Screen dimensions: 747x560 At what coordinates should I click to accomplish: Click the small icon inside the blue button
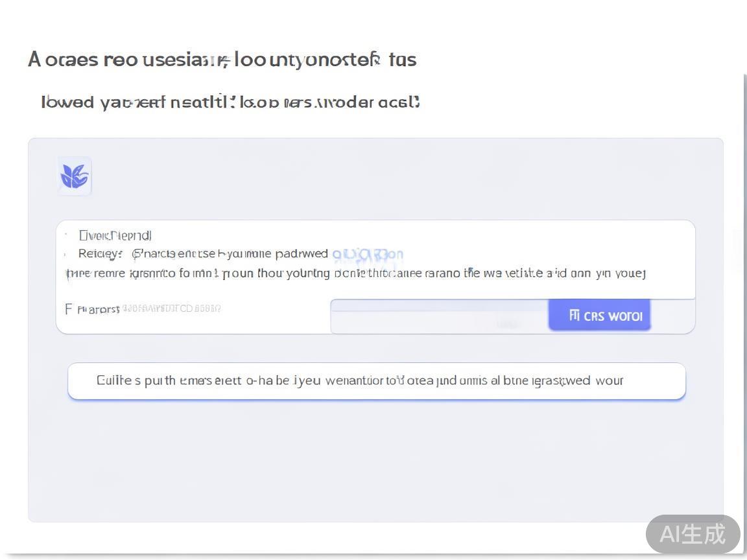[574, 315]
